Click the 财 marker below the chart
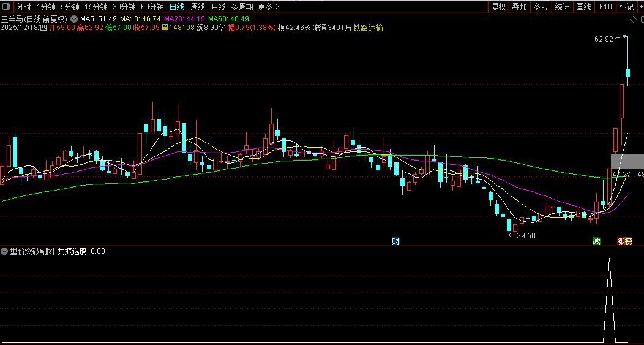The width and height of the screenshot is (644, 345). [x=395, y=241]
